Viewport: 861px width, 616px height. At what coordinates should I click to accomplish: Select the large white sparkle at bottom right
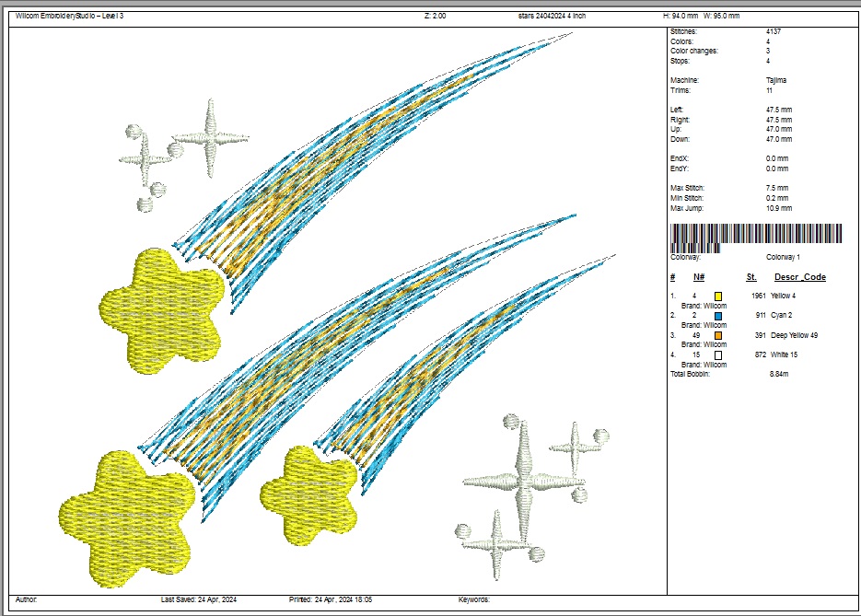(x=523, y=481)
